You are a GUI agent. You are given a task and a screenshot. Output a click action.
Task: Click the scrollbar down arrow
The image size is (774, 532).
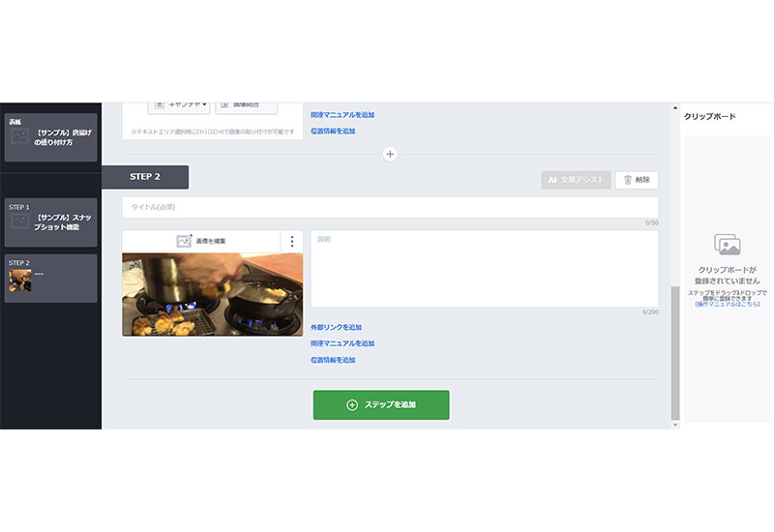pyautogui.click(x=675, y=425)
